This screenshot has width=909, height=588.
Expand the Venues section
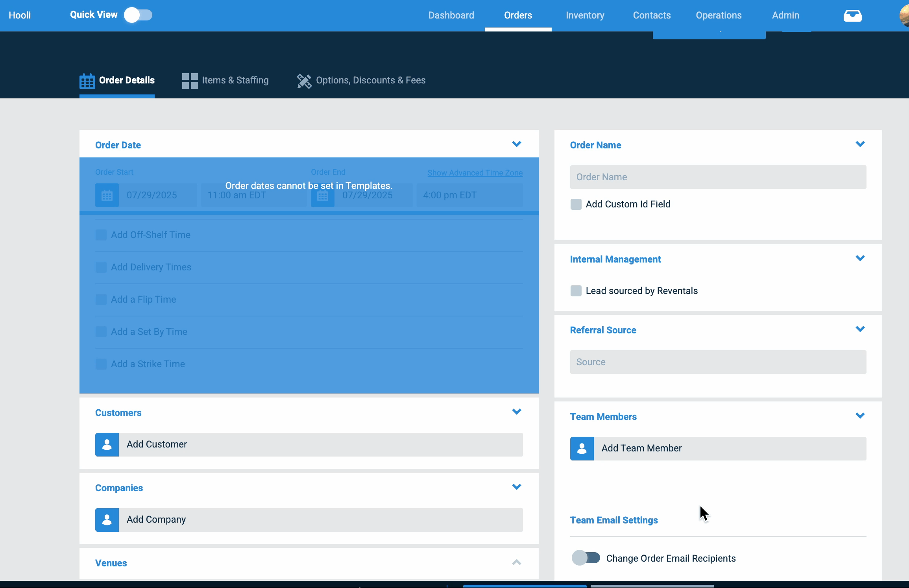517,562
